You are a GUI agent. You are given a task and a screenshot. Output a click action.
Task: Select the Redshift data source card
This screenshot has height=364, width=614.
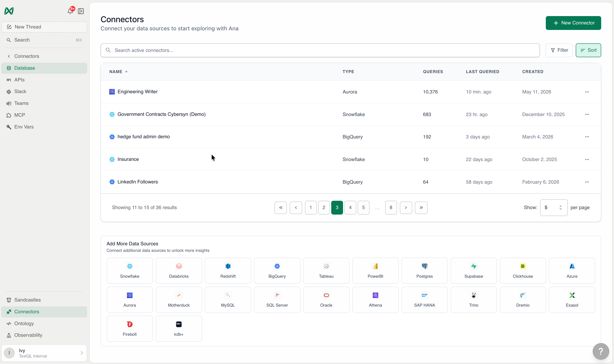[228, 271]
